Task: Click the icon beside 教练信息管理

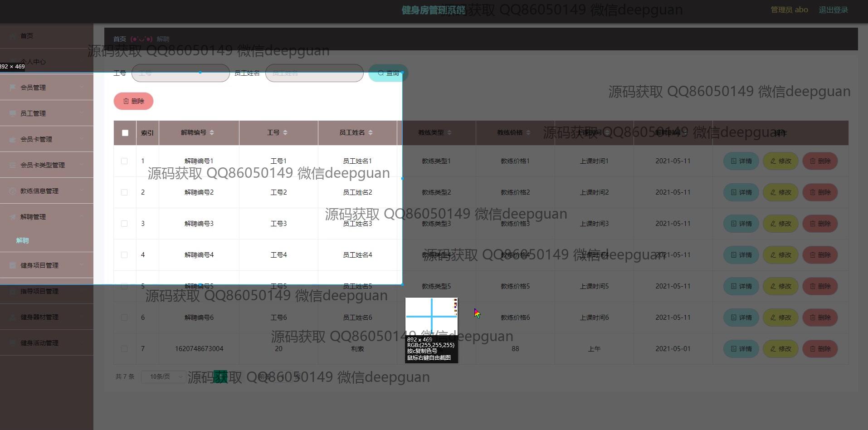Action: [13, 191]
